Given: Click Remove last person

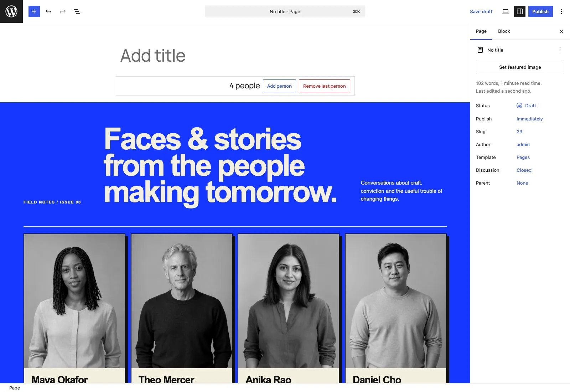Looking at the screenshot, I should click(x=325, y=86).
